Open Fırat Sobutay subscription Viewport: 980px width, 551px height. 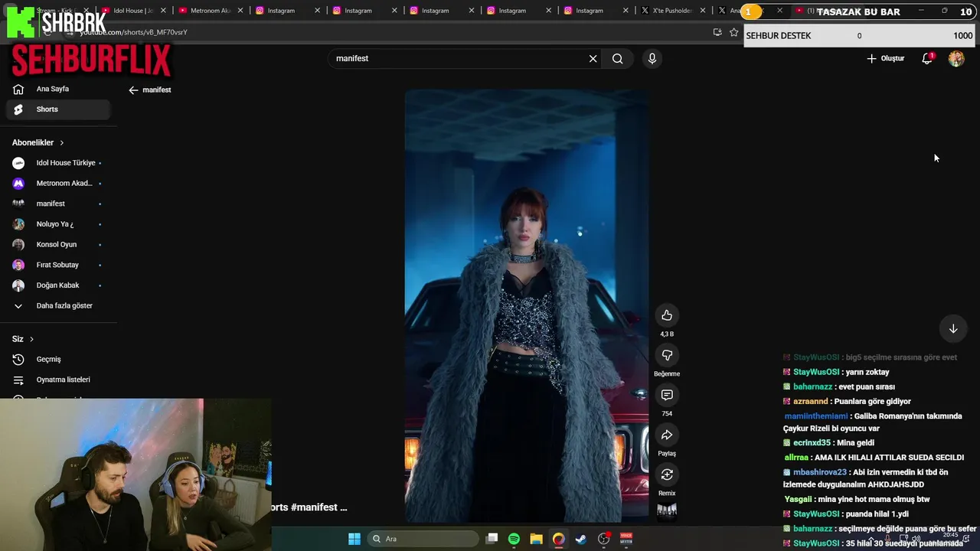pyautogui.click(x=58, y=265)
